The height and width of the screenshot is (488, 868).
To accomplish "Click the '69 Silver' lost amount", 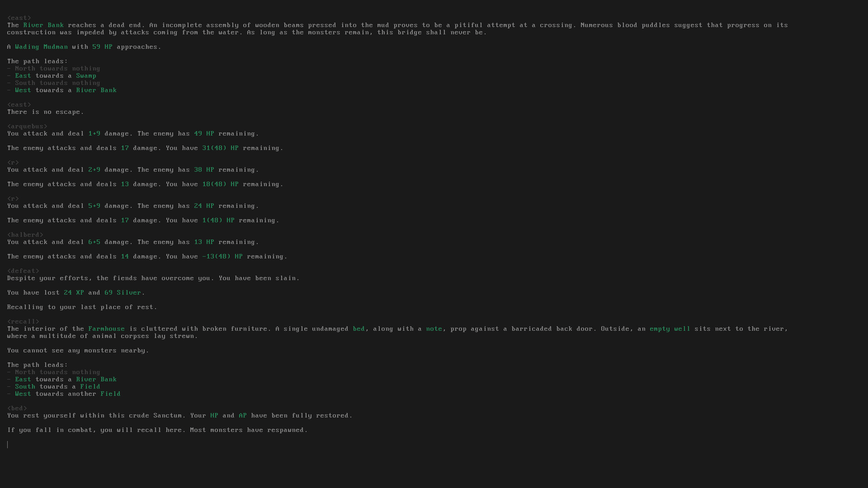I will (x=123, y=293).
